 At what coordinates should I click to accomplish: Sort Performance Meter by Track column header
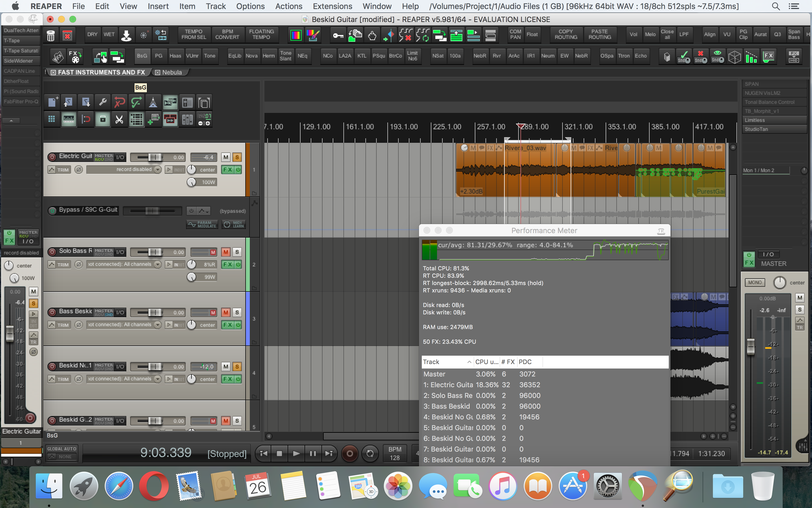(x=447, y=362)
